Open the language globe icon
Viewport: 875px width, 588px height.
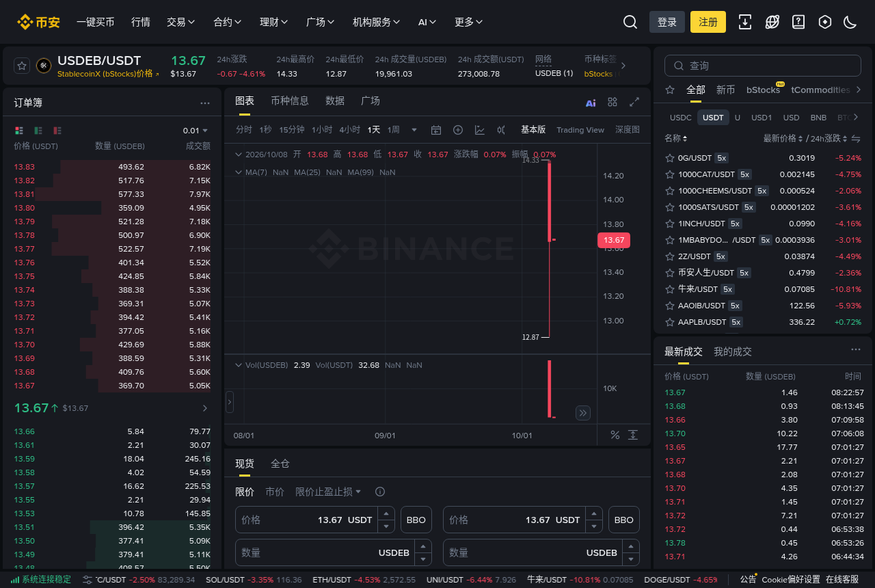coord(772,22)
